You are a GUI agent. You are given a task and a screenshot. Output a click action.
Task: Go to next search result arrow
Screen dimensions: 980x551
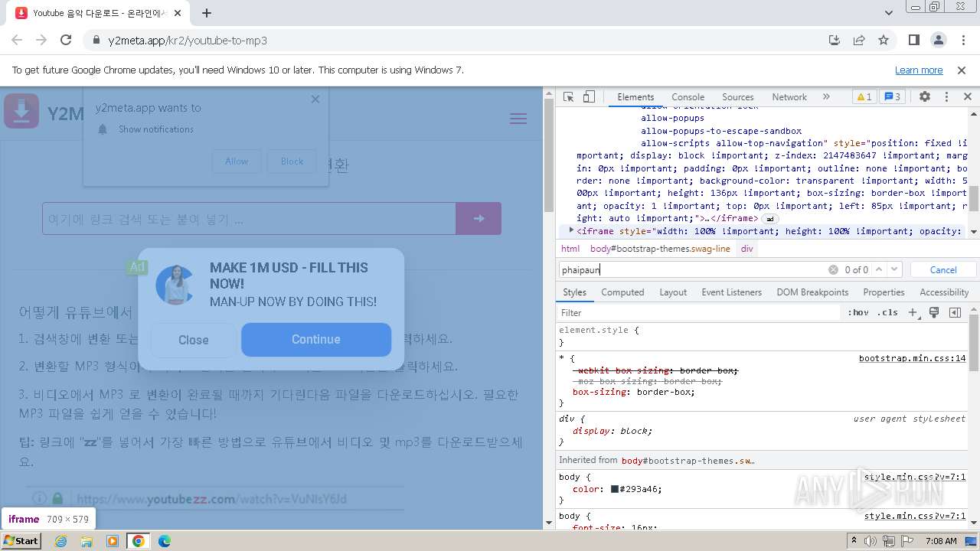coord(894,269)
